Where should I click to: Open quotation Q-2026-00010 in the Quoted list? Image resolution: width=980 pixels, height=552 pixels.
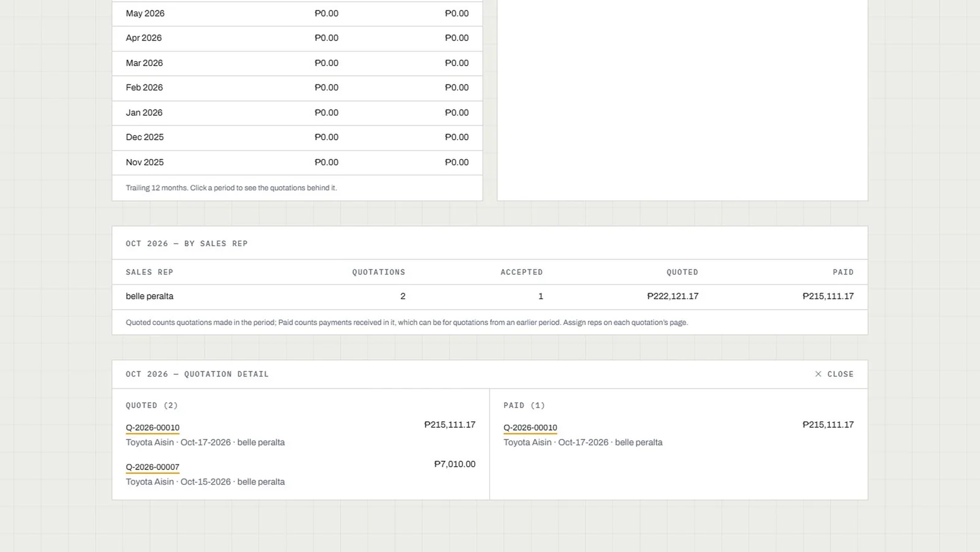click(x=153, y=428)
